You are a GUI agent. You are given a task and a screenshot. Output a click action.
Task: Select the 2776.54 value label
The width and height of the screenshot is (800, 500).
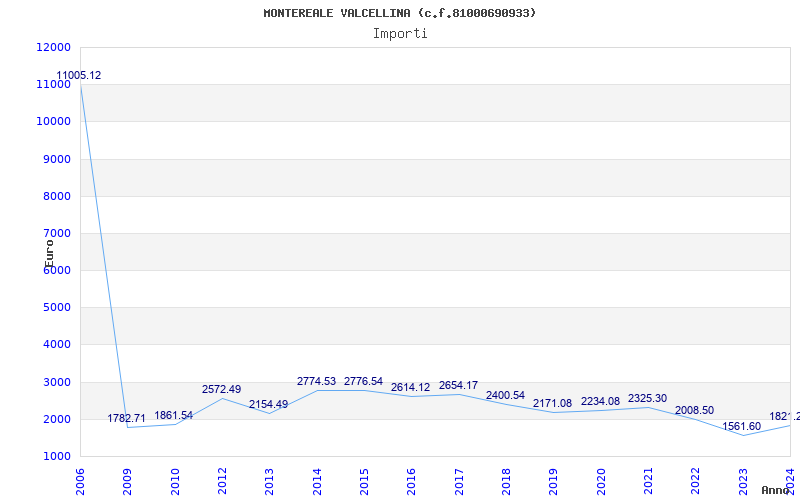coord(363,381)
